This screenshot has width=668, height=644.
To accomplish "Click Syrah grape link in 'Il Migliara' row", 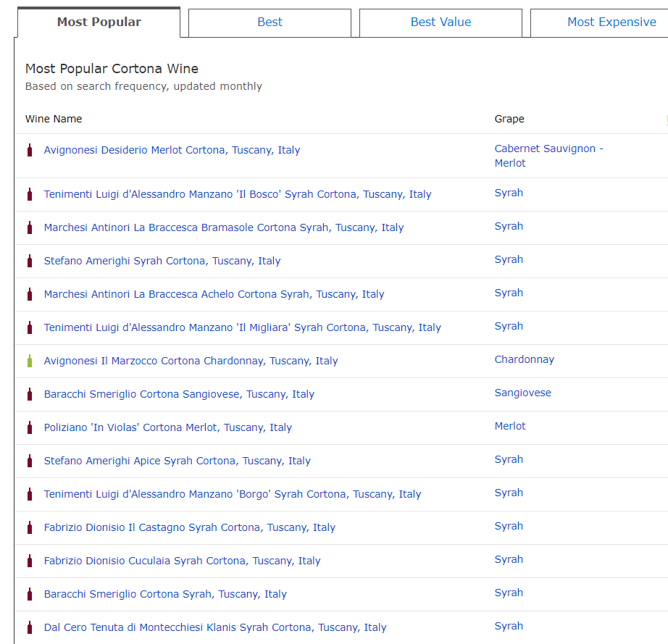I will tap(509, 326).
